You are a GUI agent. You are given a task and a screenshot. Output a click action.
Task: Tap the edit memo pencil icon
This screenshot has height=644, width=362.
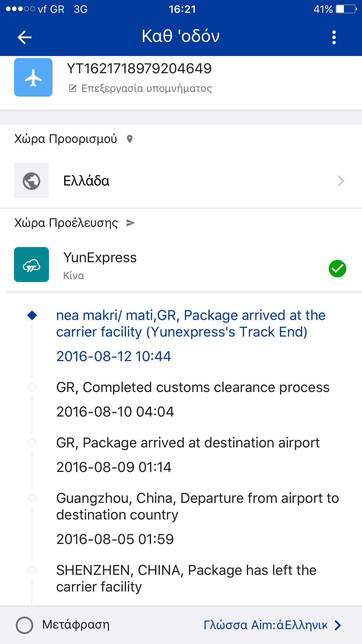point(73,88)
